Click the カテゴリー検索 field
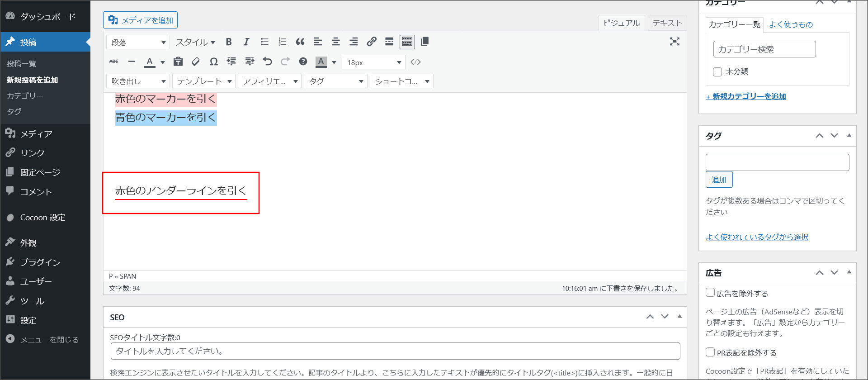Screen dimensions: 868x380 click(x=764, y=49)
